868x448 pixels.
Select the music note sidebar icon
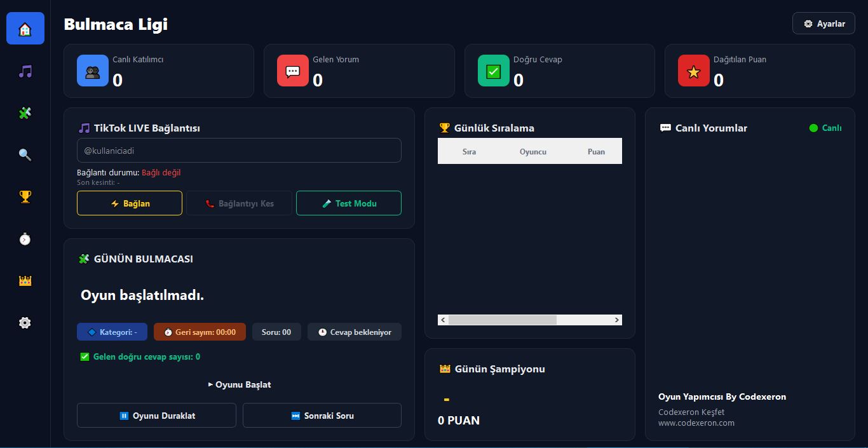pos(25,71)
